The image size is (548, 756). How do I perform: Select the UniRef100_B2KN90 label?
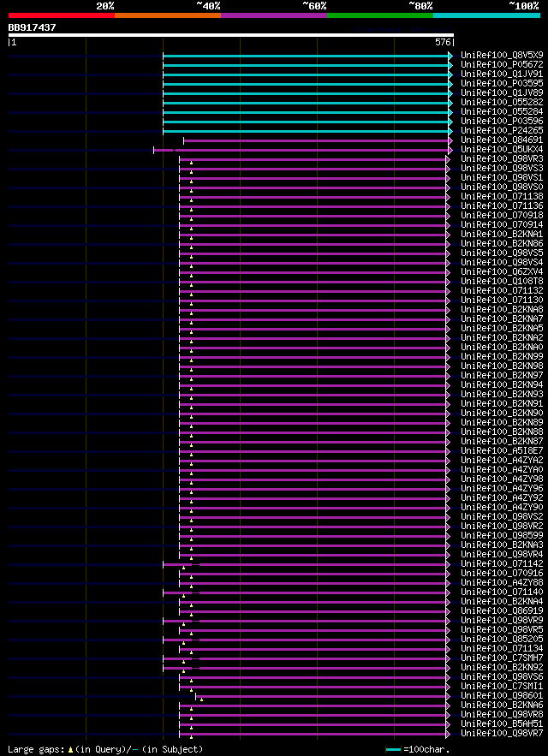tap(502, 414)
